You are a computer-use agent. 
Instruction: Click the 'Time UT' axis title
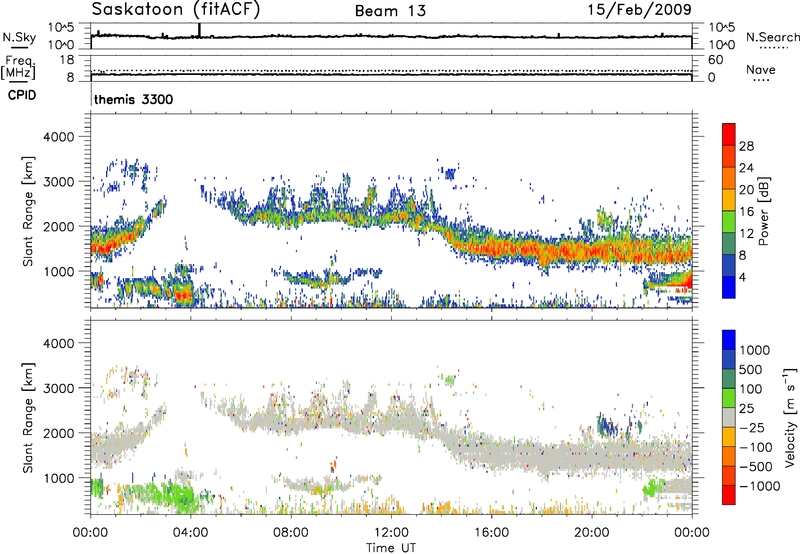[x=391, y=548]
